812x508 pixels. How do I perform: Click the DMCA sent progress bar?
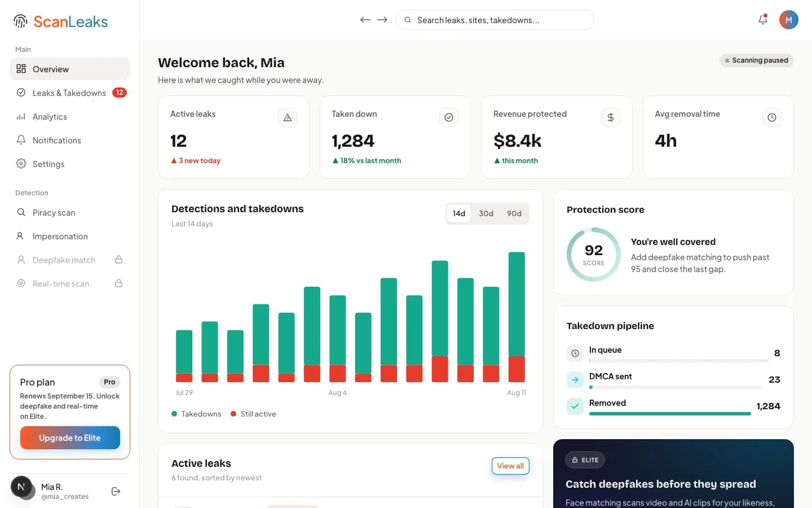pos(676,387)
